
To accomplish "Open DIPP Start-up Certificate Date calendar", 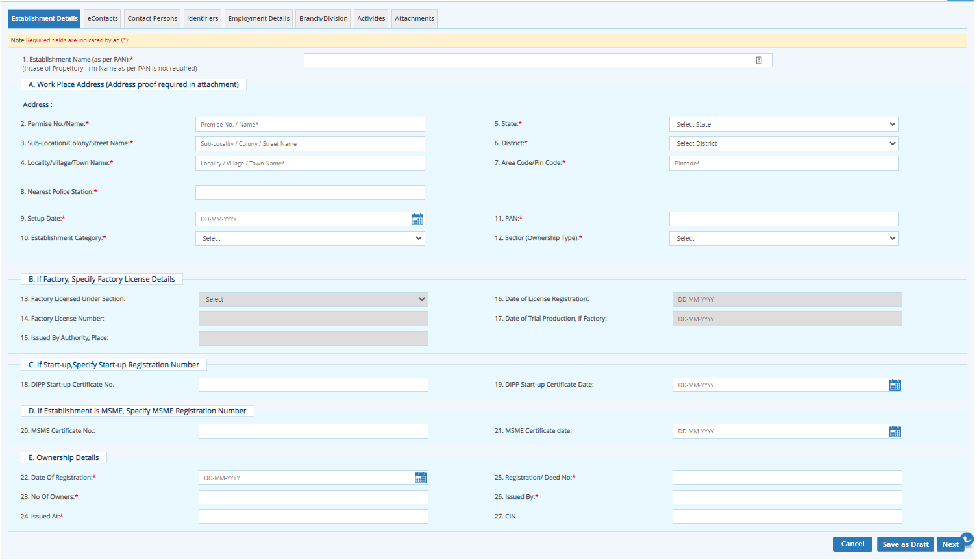I will 895,385.
